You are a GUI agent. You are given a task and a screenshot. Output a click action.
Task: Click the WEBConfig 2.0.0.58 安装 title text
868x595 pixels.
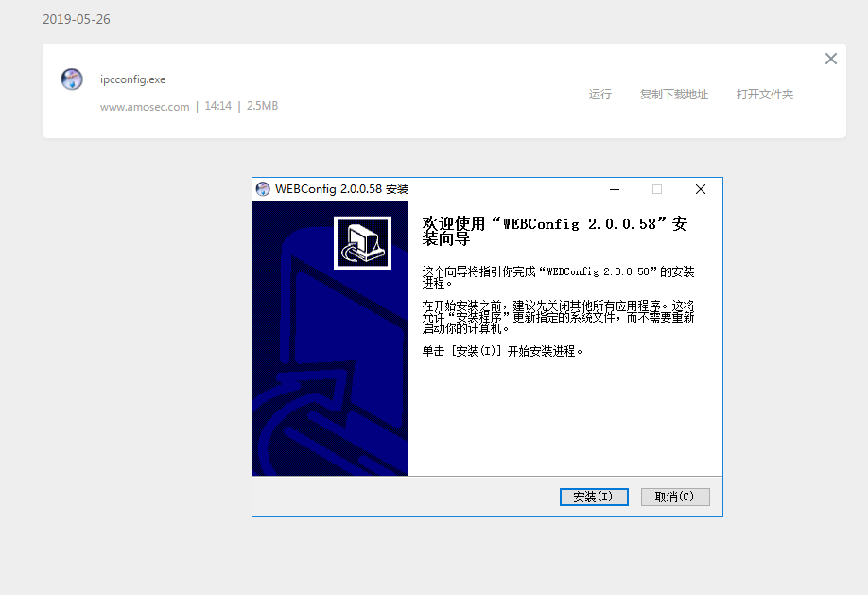click(x=341, y=189)
